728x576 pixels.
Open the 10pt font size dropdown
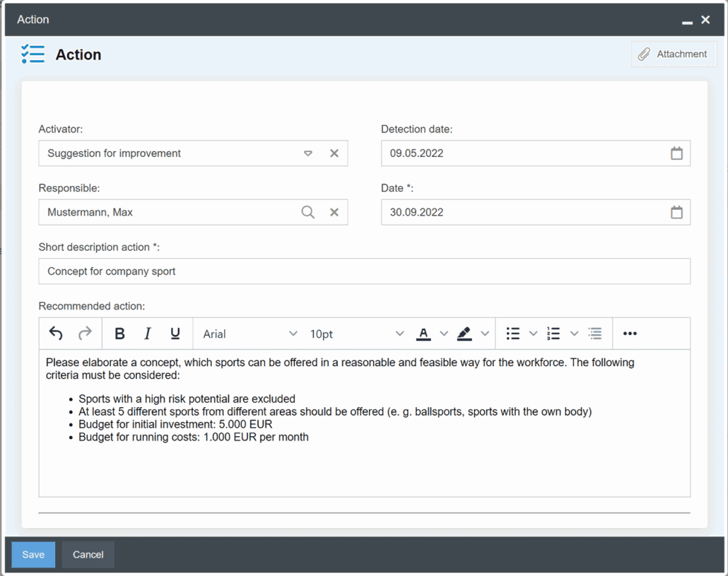353,333
